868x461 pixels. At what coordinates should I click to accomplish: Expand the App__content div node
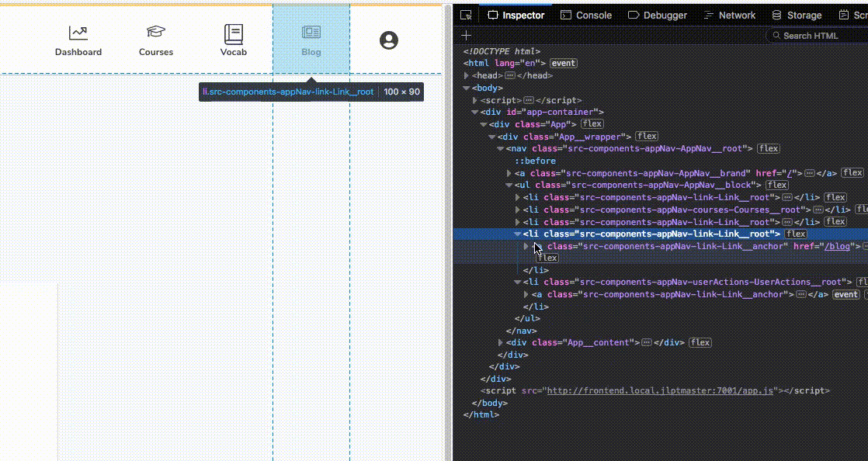click(501, 342)
